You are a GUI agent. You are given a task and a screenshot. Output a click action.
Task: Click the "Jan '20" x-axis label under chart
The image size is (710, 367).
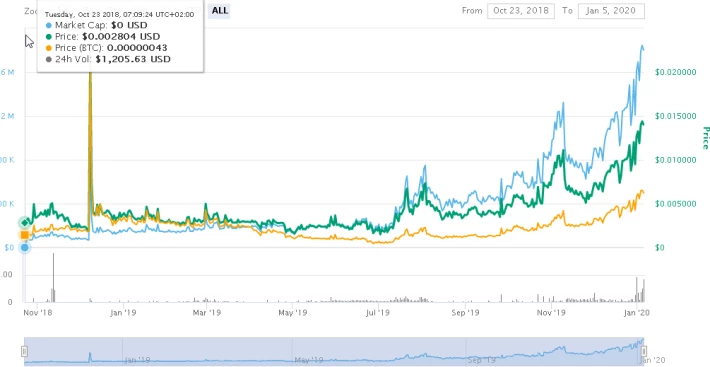point(637,312)
